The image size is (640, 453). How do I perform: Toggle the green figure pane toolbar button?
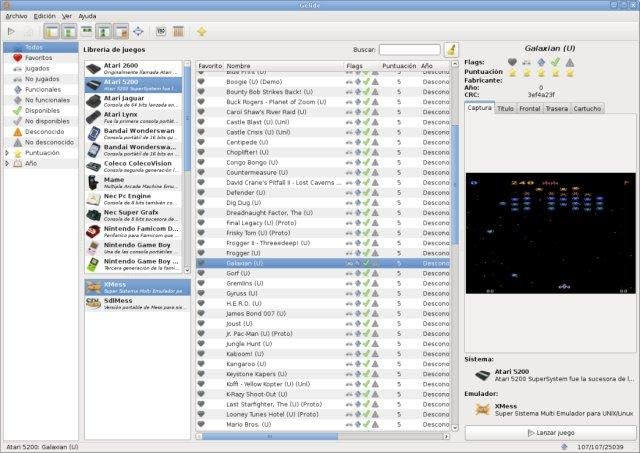click(x=104, y=31)
